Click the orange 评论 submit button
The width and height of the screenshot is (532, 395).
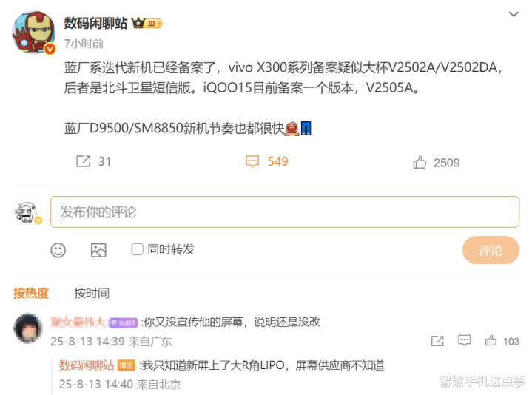pos(491,250)
